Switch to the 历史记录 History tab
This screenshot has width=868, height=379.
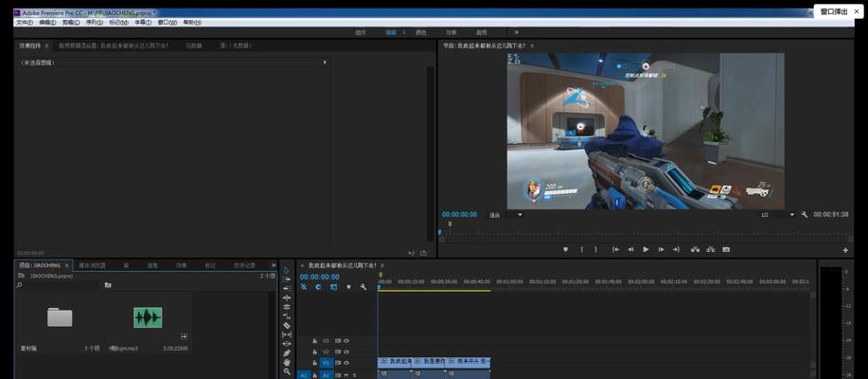pyautogui.click(x=244, y=265)
